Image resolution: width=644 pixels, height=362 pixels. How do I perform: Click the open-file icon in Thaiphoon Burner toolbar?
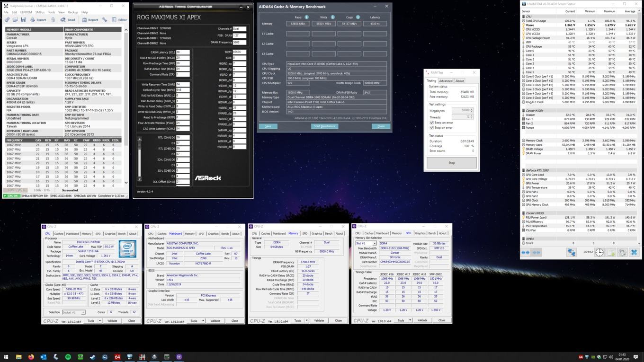click(15, 20)
